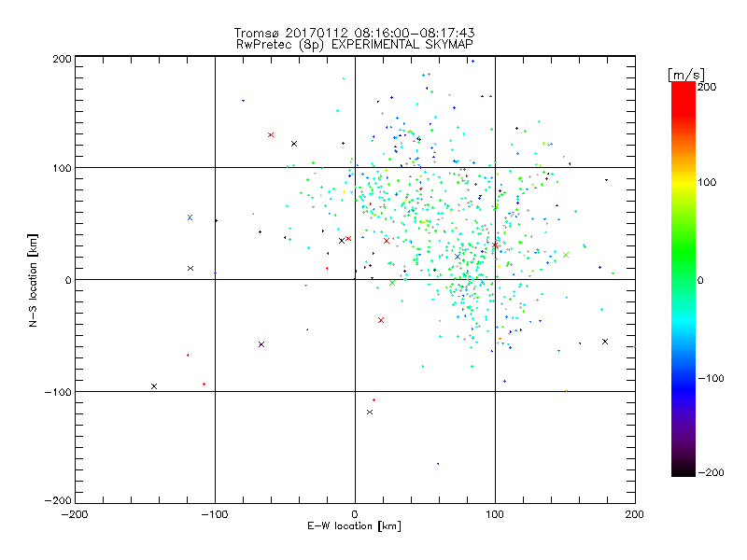Screen dimensions: 747x560
Task: Click the "200" label on the colorbar
Action: pyautogui.click(x=707, y=87)
